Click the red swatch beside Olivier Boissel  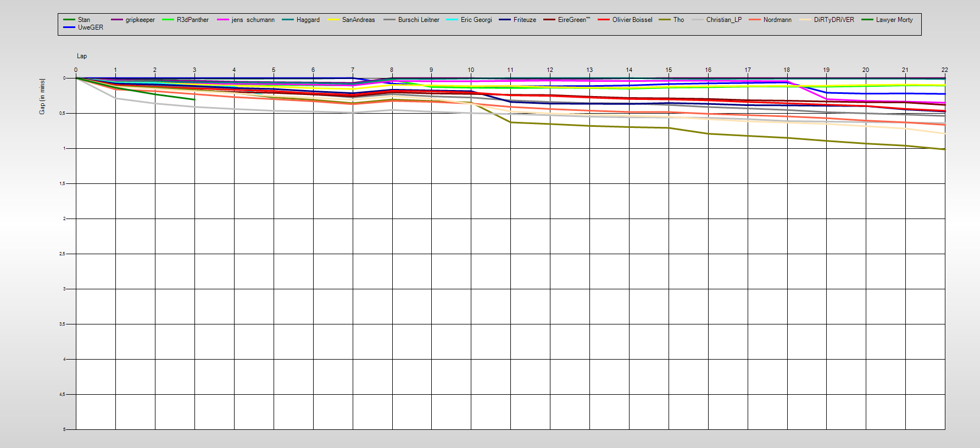(x=604, y=20)
